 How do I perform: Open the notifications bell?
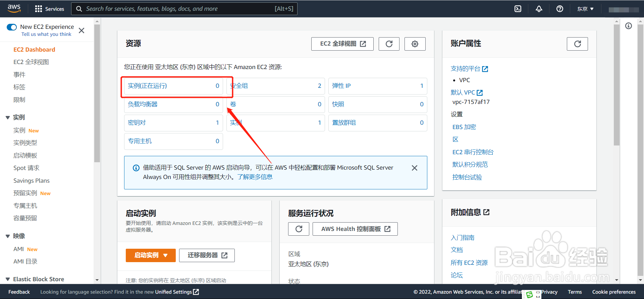point(539,9)
